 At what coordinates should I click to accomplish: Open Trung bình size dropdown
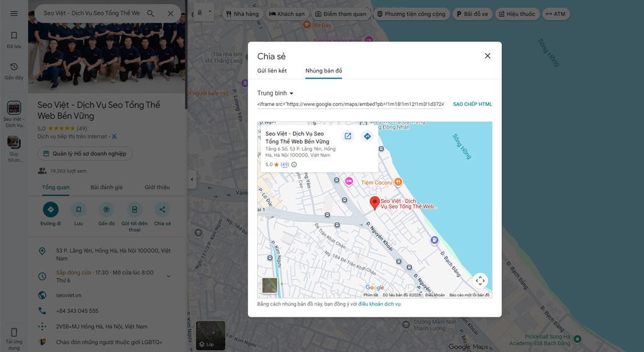tap(275, 93)
